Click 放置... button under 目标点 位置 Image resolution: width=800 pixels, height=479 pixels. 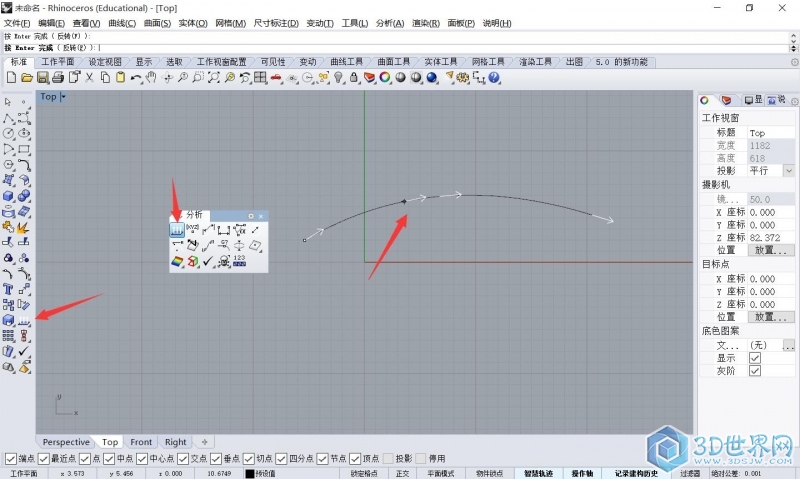(771, 317)
